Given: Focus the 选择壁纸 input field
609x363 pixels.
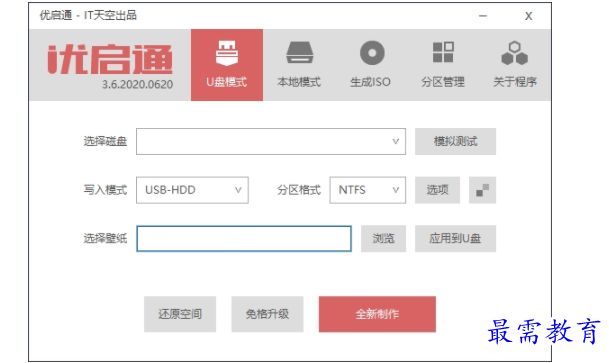Looking at the screenshot, I should pos(244,238).
